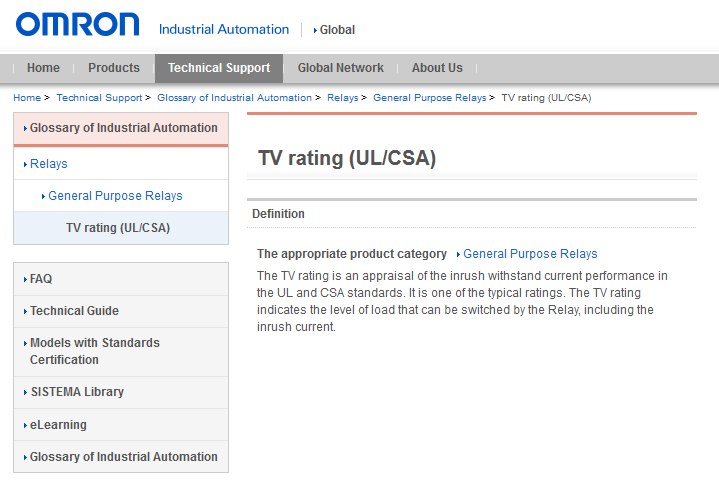The image size is (719, 494).
Task: Select General Purpose Relays sidebar item
Action: 115,196
